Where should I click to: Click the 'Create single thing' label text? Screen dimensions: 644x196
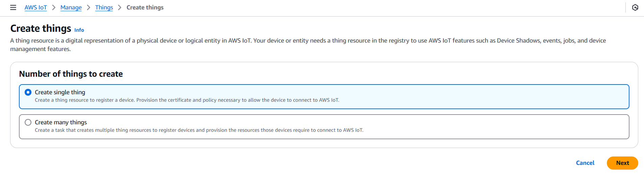click(x=60, y=92)
